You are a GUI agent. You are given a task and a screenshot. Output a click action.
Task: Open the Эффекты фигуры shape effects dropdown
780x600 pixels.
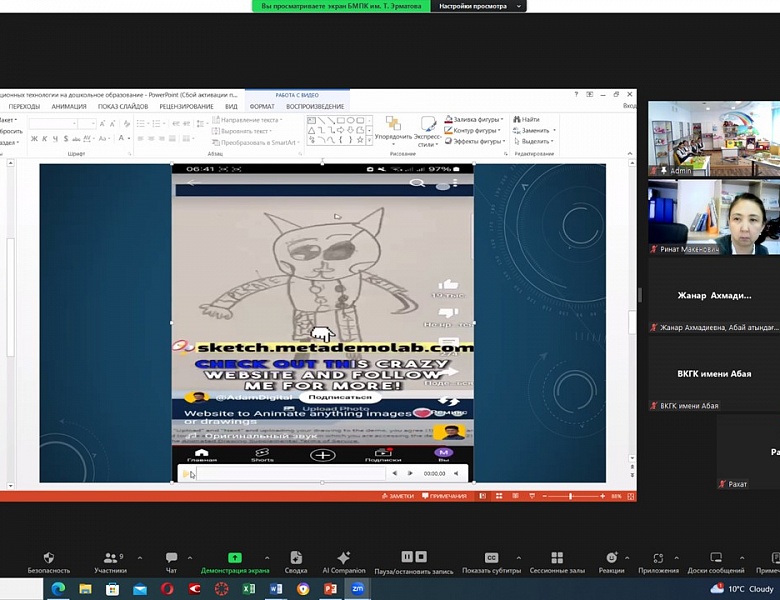pyautogui.click(x=475, y=141)
